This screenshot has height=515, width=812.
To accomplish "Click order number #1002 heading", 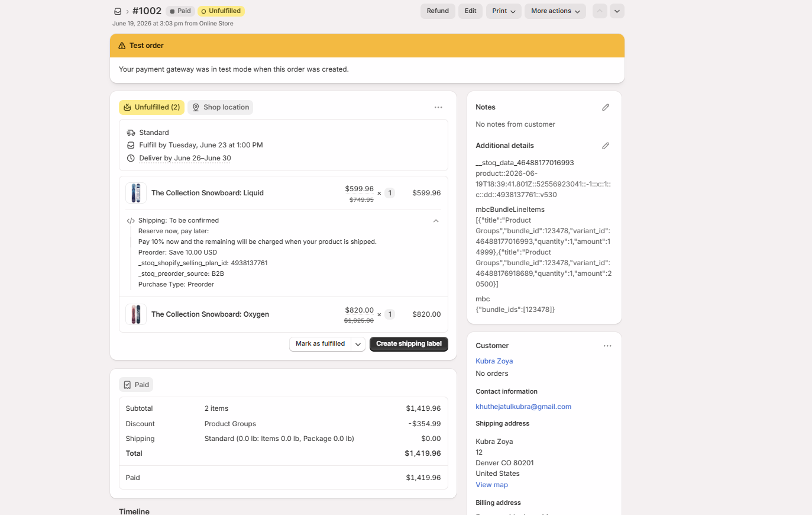I will tap(147, 11).
